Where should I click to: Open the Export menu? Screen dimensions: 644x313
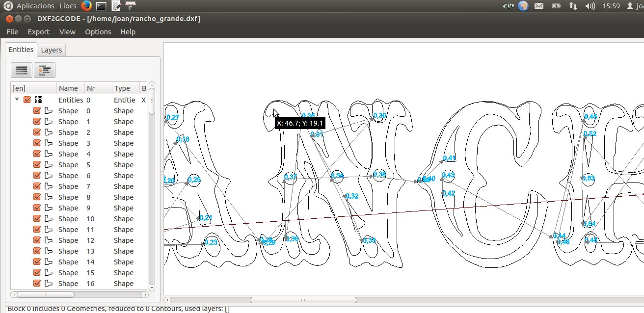[38, 32]
